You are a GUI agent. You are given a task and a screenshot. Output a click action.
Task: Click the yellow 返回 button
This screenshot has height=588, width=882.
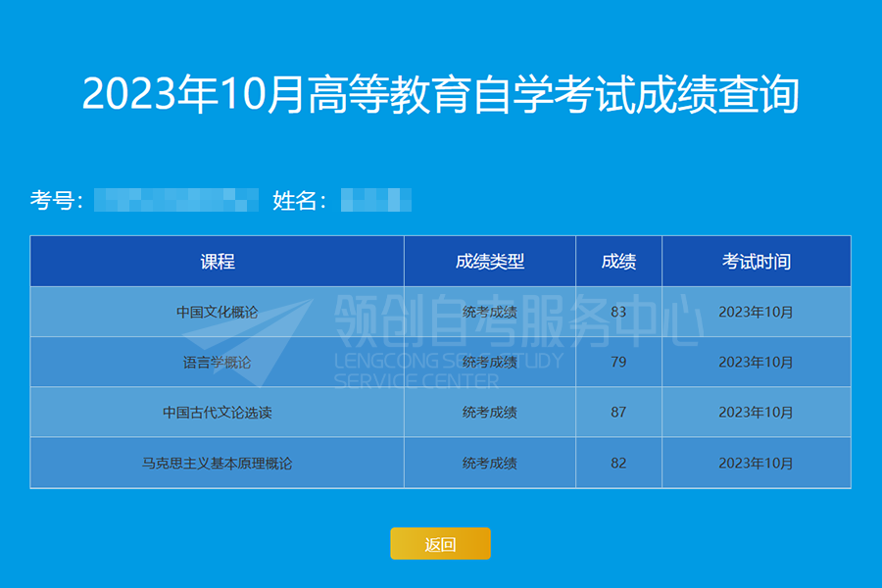440,544
